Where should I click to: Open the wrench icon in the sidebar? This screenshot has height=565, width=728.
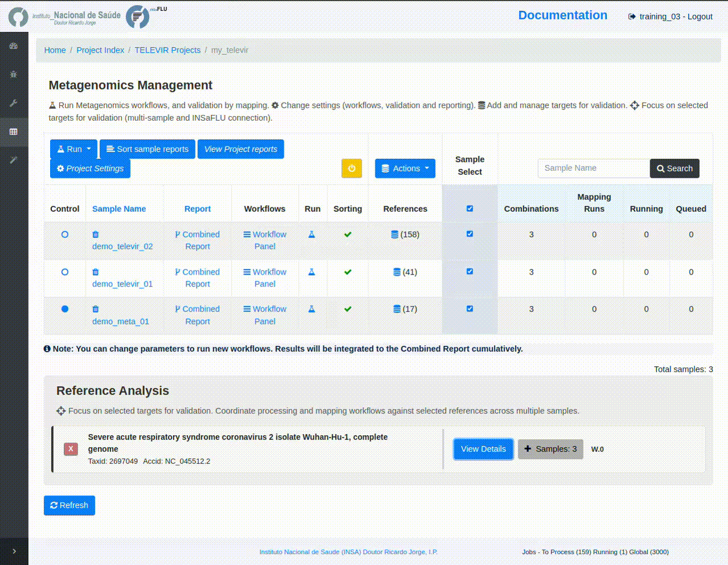[x=14, y=103]
